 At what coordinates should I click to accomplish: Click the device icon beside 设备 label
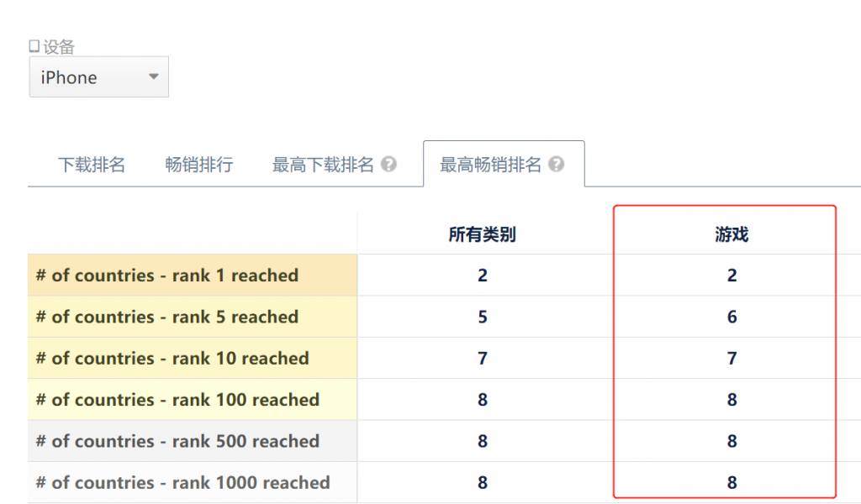coord(34,46)
